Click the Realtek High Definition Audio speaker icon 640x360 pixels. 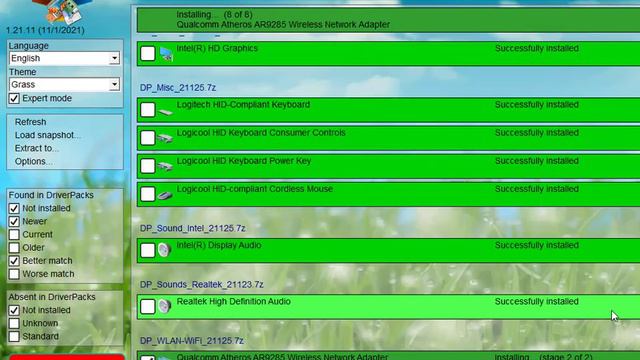click(x=164, y=306)
